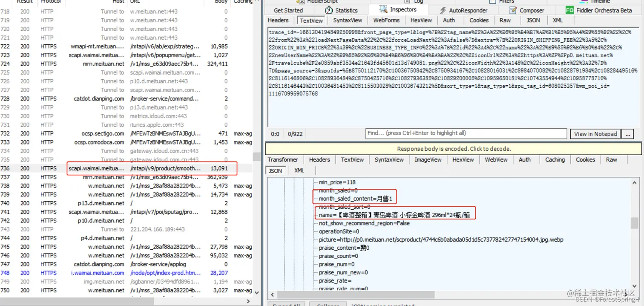Open the WebForms request tab

[386, 20]
